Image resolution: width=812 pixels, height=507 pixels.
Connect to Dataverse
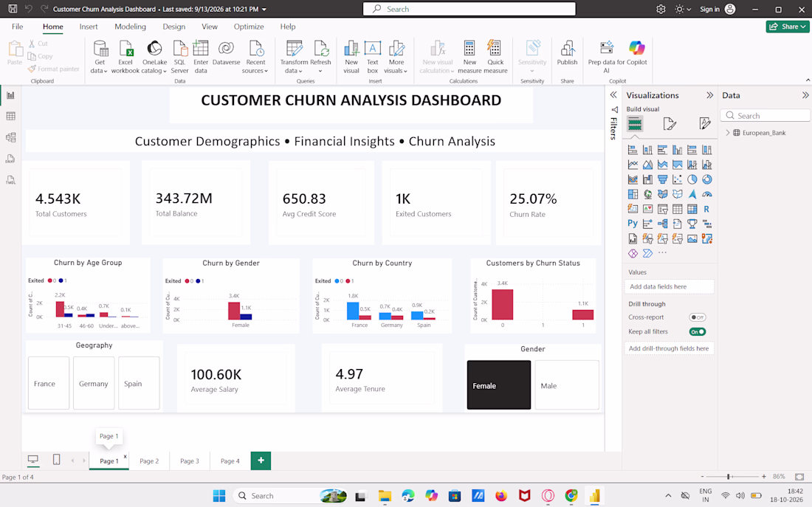pyautogui.click(x=227, y=54)
